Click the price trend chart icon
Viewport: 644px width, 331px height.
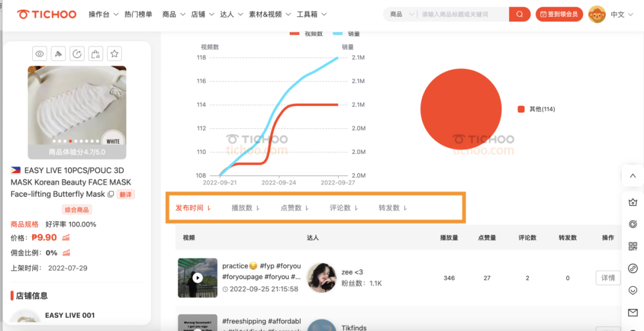click(66, 237)
